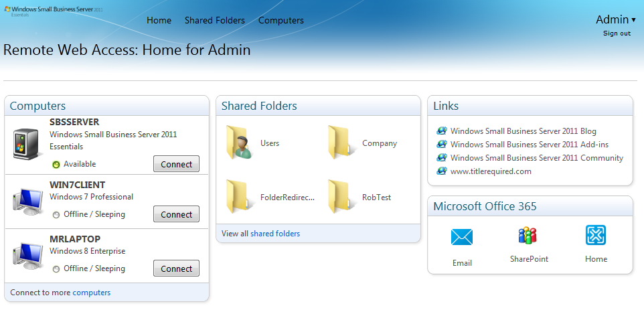Open the Users shared folder icon
Viewport: 644px width, 316px height.
pos(239,143)
